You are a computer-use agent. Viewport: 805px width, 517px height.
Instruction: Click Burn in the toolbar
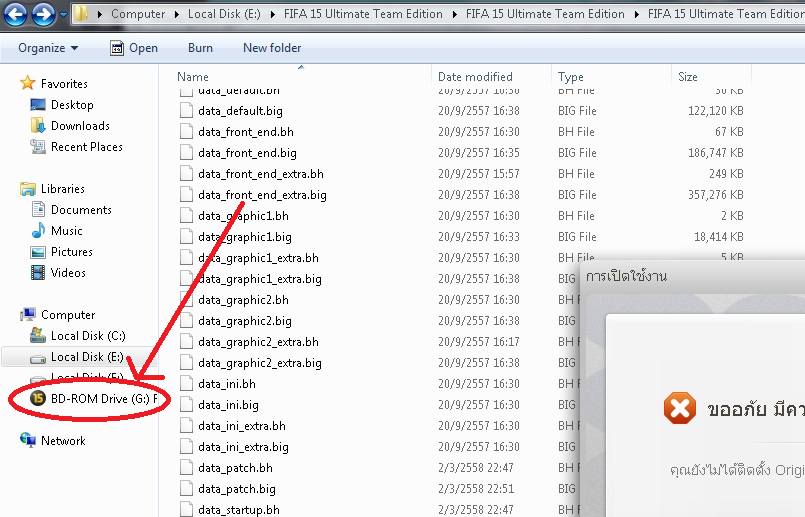(x=200, y=48)
